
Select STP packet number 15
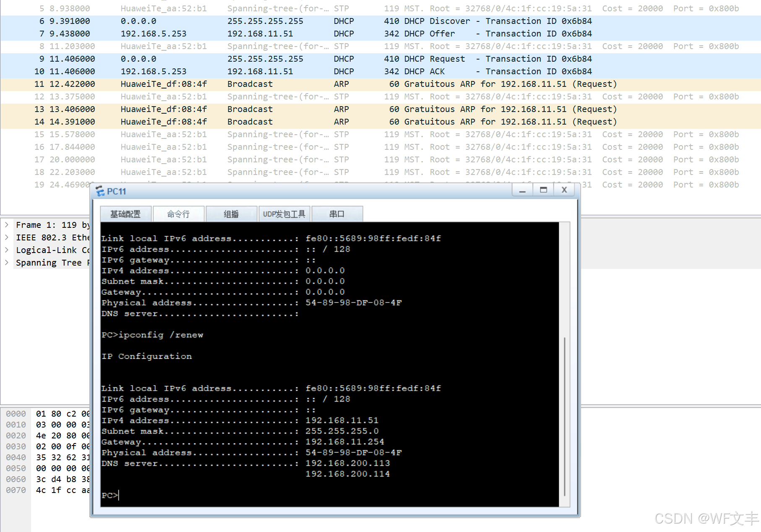380,134
